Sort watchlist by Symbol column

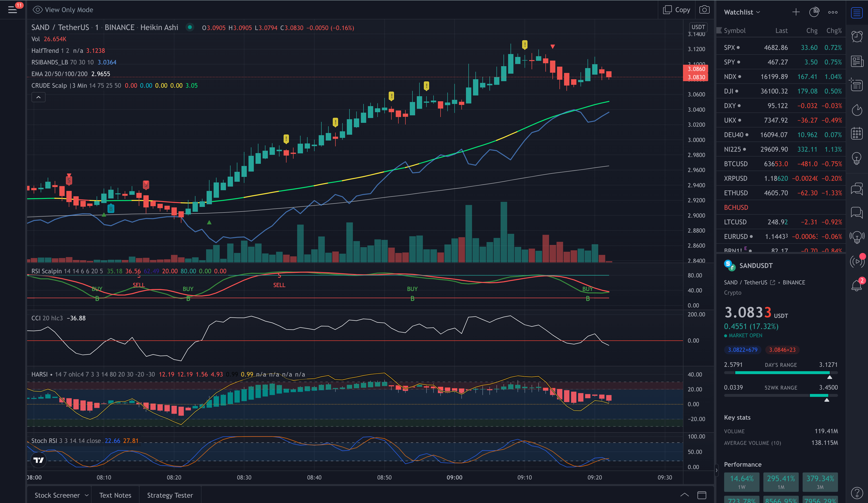pyautogui.click(x=734, y=30)
